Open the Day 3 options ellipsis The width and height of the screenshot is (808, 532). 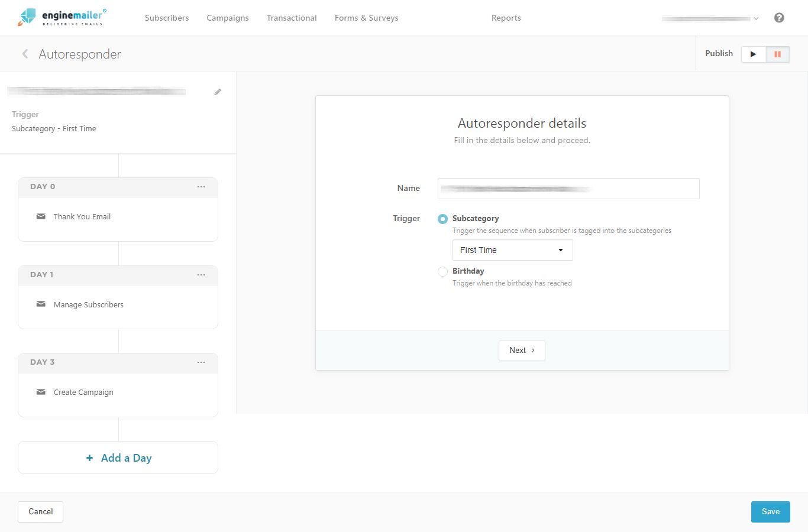point(201,362)
